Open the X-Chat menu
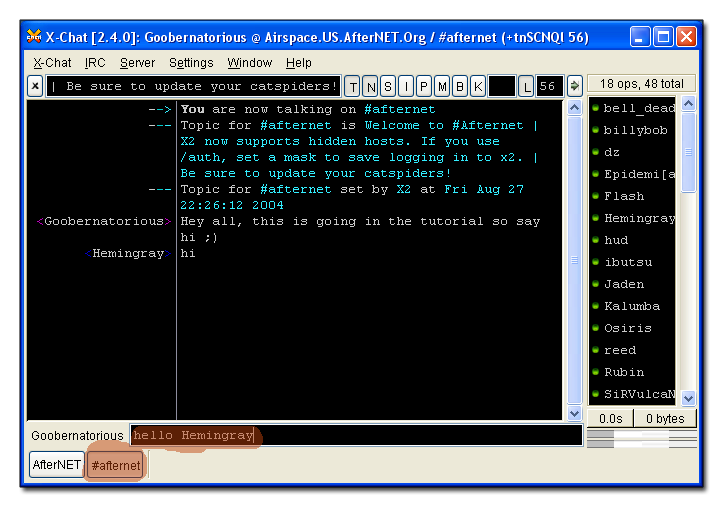The width and height of the screenshot is (723, 507). tap(52, 62)
